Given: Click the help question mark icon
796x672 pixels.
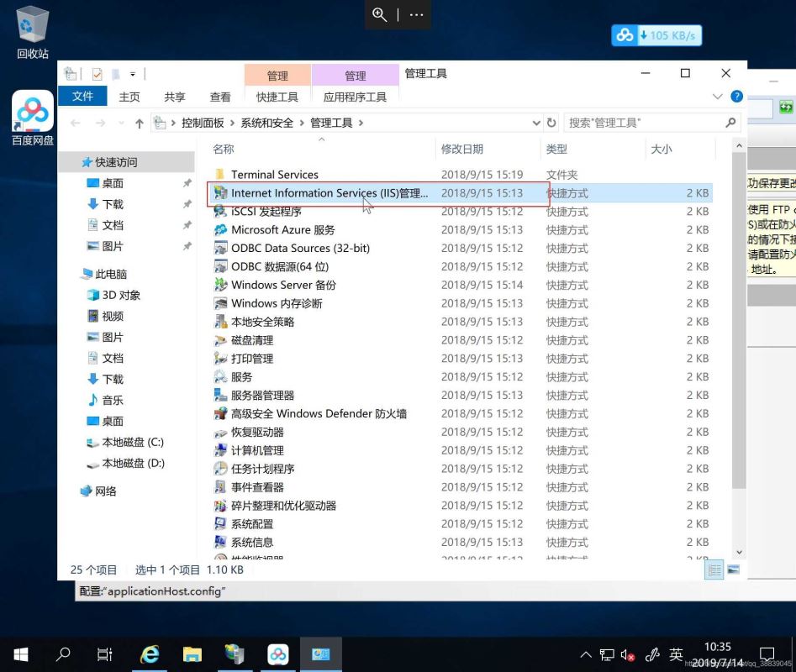Looking at the screenshot, I should click(x=736, y=97).
